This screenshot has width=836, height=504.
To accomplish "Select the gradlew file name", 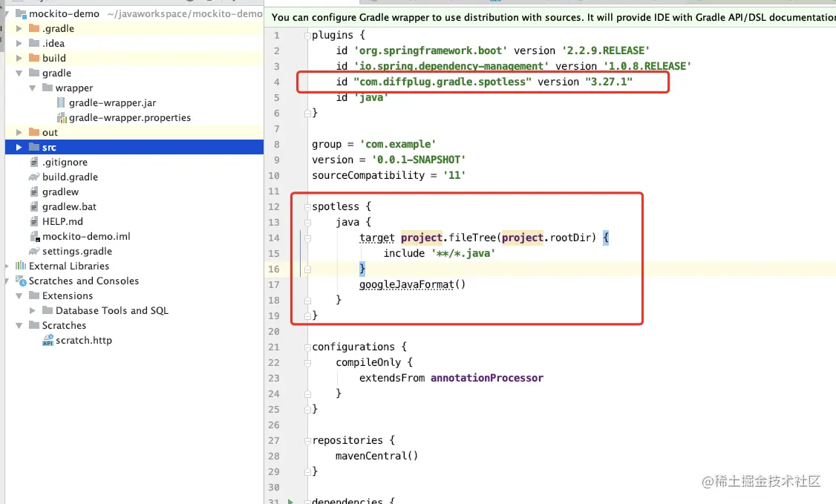I will pyautogui.click(x=60, y=192).
